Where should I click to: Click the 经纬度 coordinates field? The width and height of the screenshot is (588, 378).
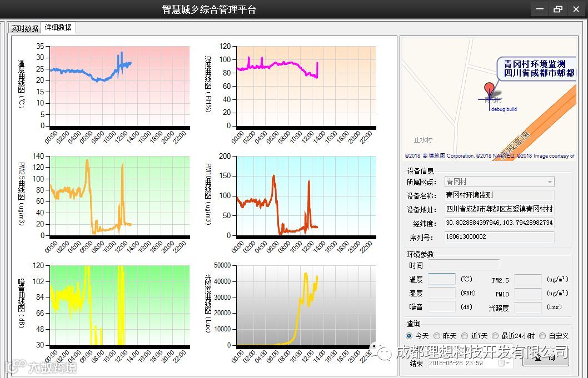pos(499,223)
